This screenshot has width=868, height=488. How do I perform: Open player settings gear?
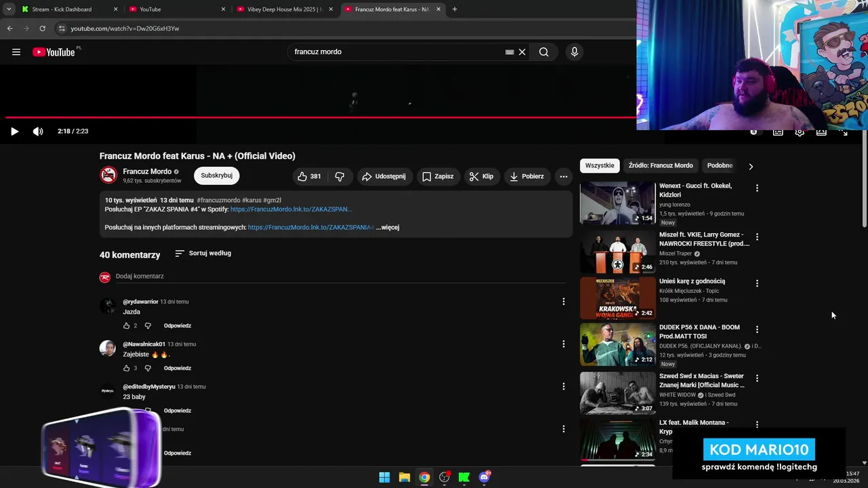click(800, 131)
